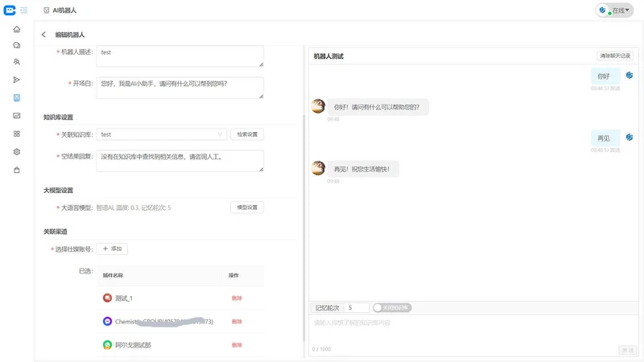Click the 知识库设置 section heading
Viewport: 644px width, 362px height.
(58, 117)
